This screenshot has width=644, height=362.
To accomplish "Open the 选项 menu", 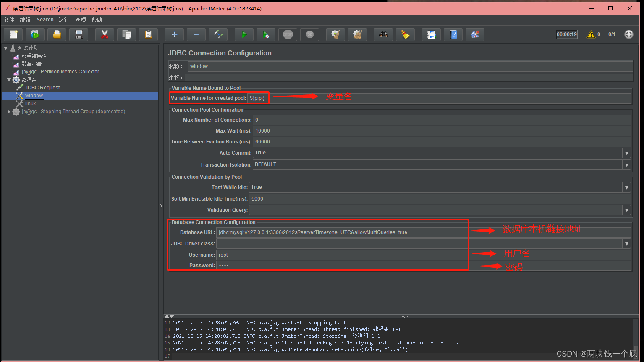I will coord(80,20).
